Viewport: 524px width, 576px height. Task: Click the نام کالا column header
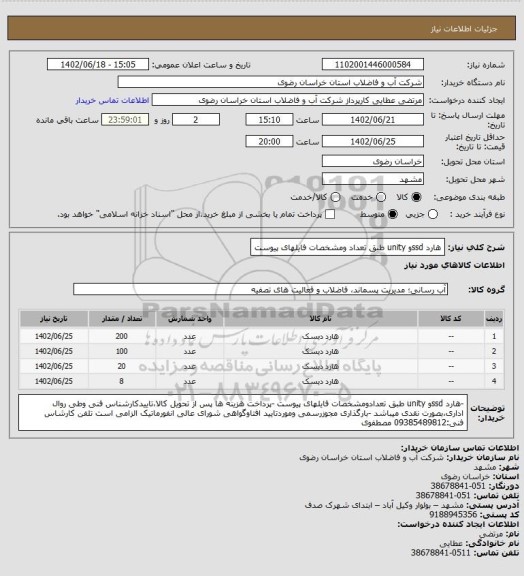320,318
